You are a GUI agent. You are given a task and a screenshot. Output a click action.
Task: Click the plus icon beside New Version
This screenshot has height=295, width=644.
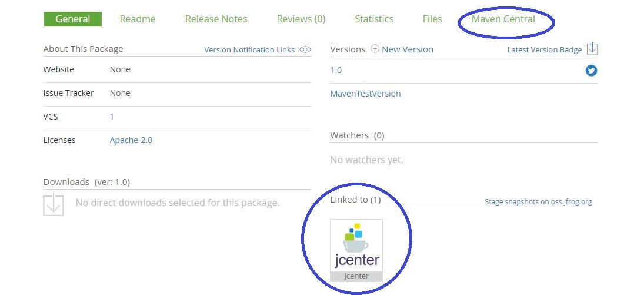pos(375,49)
